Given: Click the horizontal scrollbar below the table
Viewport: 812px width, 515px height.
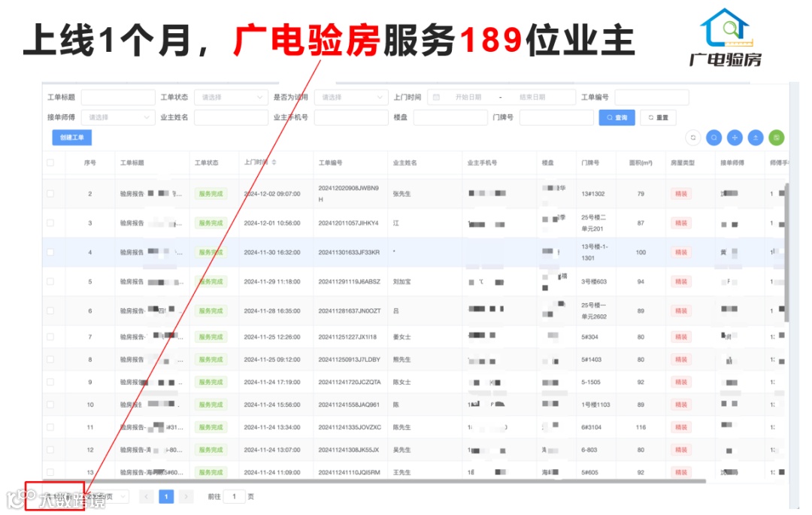Looking at the screenshot, I should (374, 481).
